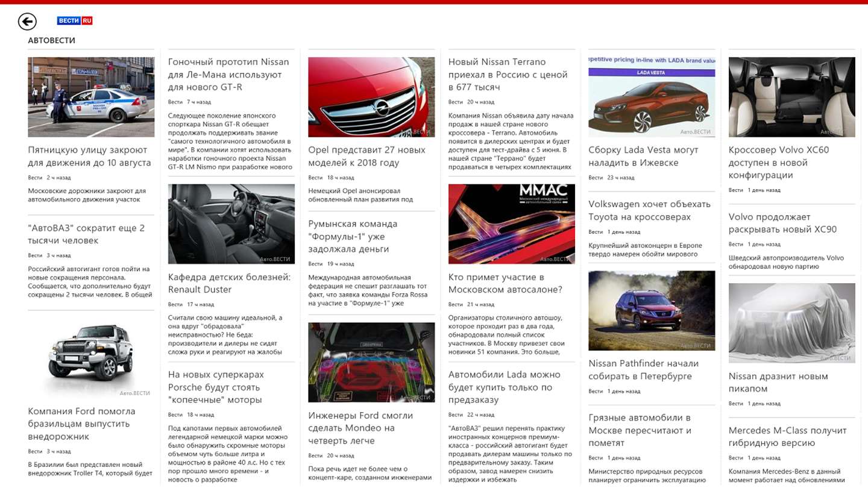The height and width of the screenshot is (488, 868).
Task: Open article Кафедра детских болезней: Renault Duster
Action: click(229, 283)
